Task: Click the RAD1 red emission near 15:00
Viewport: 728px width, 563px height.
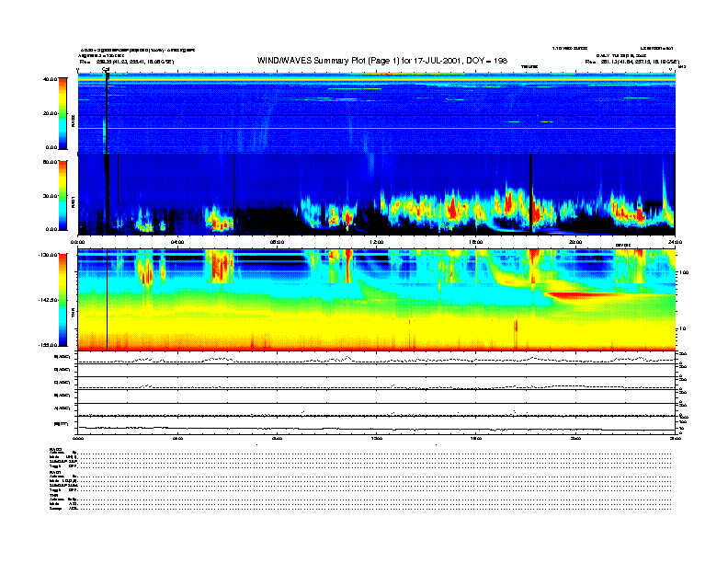Action: tap(451, 207)
